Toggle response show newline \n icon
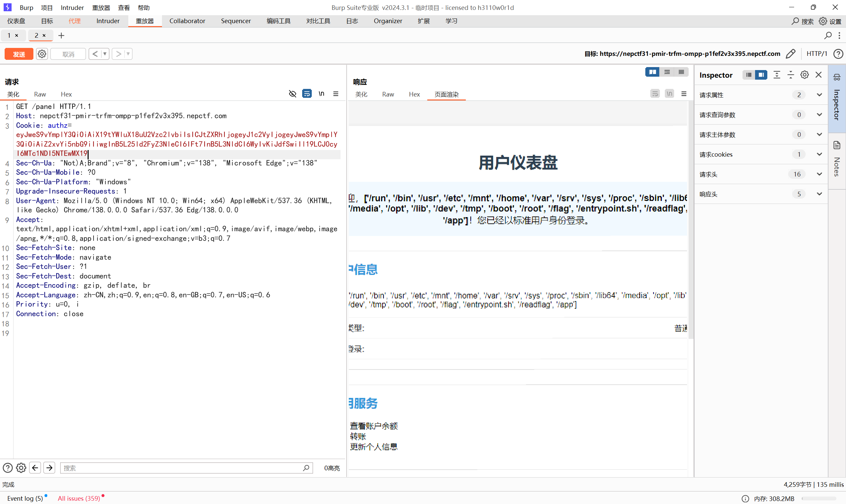Screen dimensions: 846x504 (669, 94)
